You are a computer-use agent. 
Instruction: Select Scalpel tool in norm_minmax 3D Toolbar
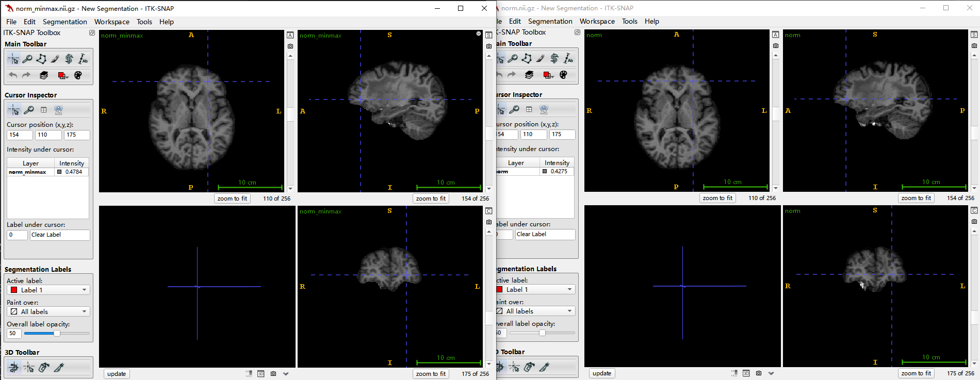pos(59,368)
